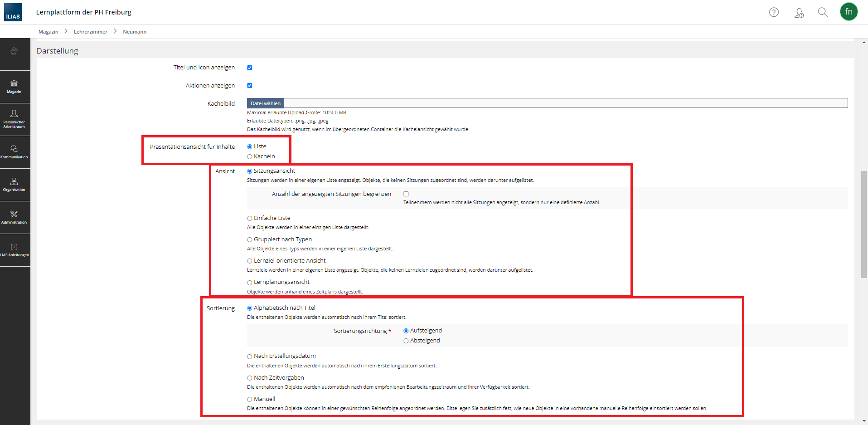Click the ILIAS logo top left
The height and width of the screenshot is (425, 868).
point(12,12)
